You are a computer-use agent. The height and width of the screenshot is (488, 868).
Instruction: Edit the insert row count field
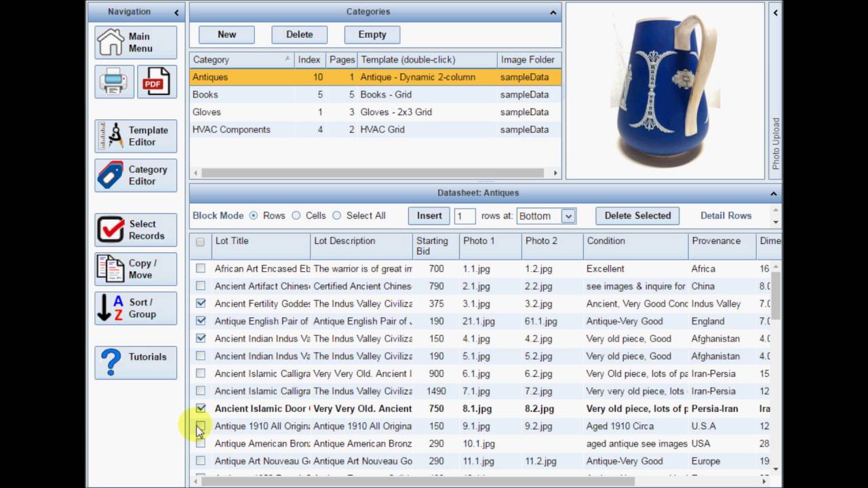tap(465, 216)
